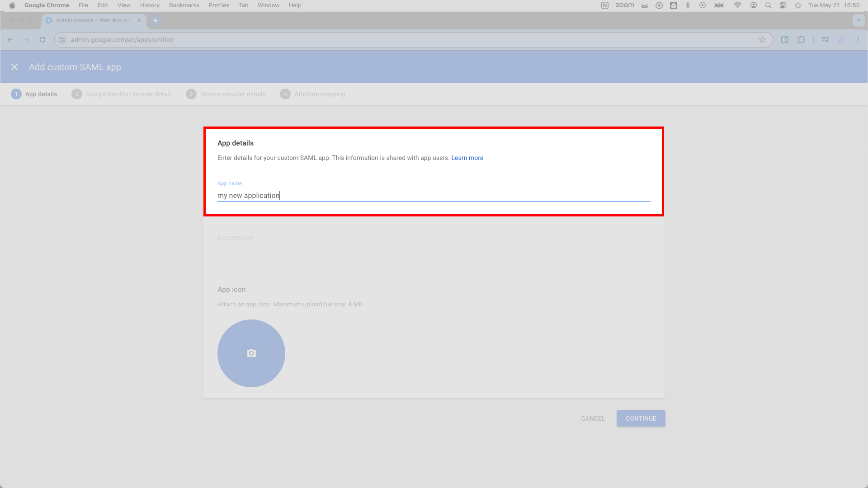Click the CONTINUE button
The width and height of the screenshot is (868, 488).
point(641,418)
